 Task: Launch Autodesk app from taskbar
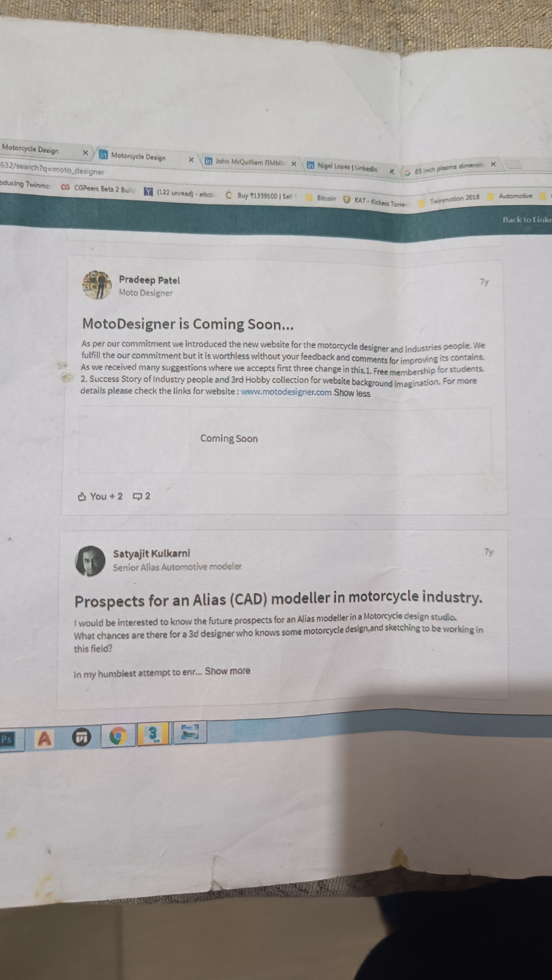[44, 739]
